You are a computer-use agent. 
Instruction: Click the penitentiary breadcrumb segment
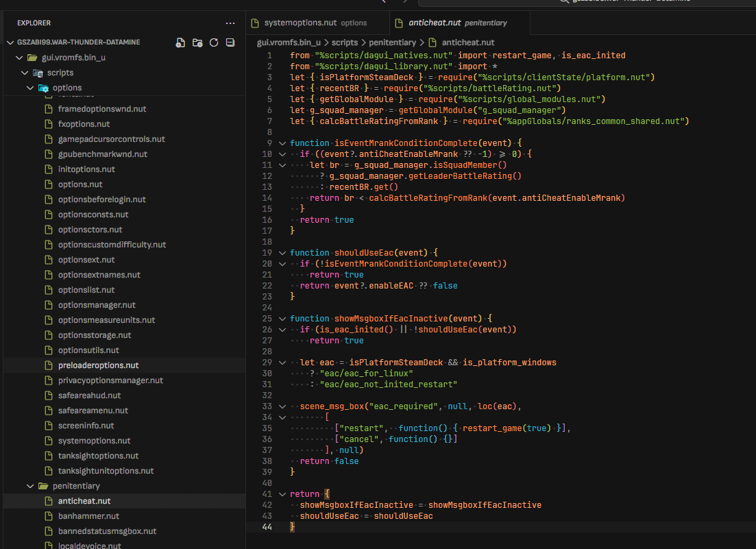coord(392,42)
